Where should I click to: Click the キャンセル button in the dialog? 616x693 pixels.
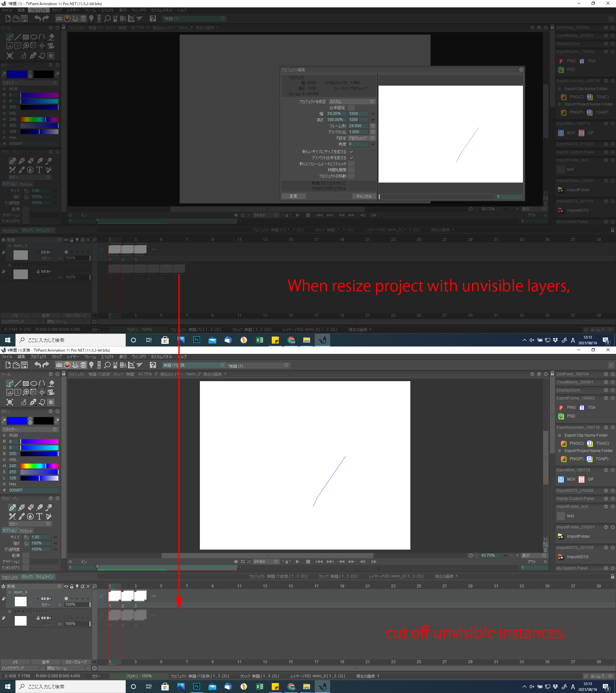pos(364,196)
